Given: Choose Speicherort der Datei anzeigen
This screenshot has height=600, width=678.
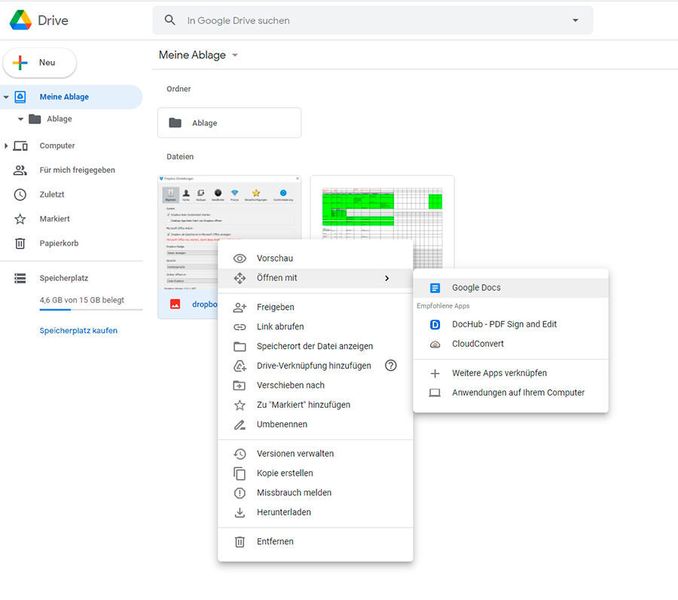Looking at the screenshot, I should [315, 346].
